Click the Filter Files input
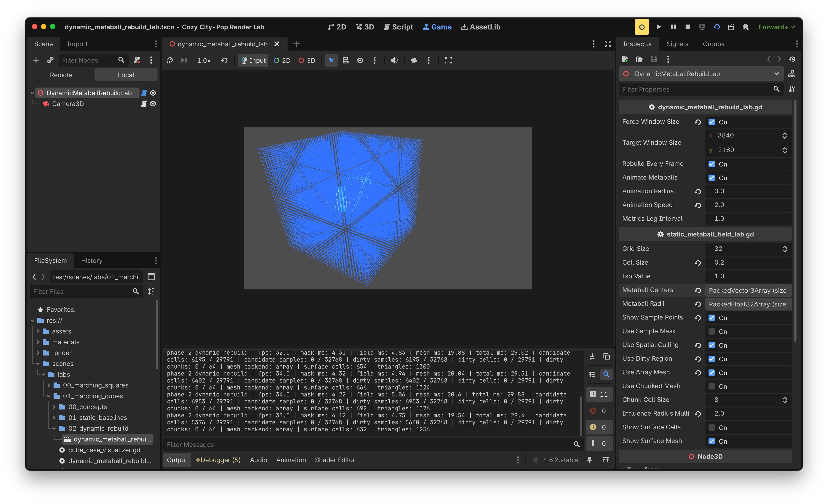This screenshot has height=504, width=828. coord(86,292)
